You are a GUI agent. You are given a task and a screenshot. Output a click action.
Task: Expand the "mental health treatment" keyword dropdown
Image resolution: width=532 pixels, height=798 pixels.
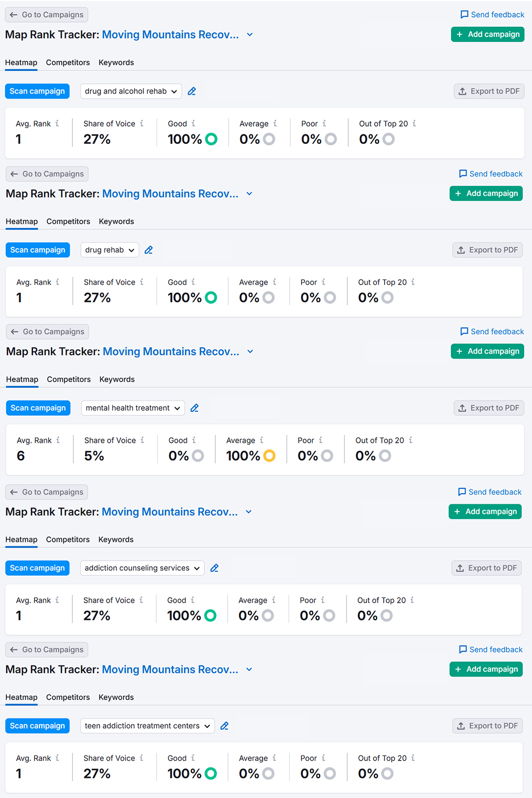[x=133, y=408]
